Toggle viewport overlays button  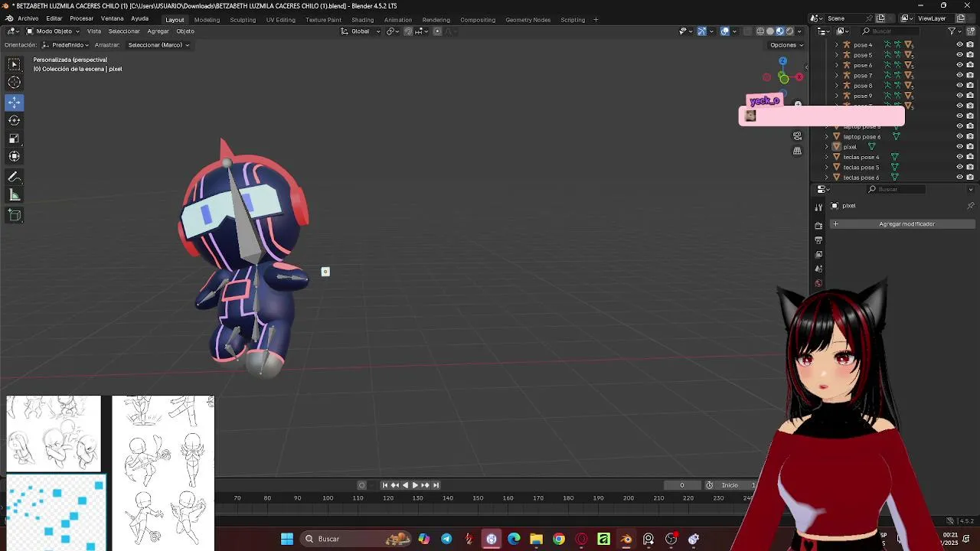click(x=725, y=31)
